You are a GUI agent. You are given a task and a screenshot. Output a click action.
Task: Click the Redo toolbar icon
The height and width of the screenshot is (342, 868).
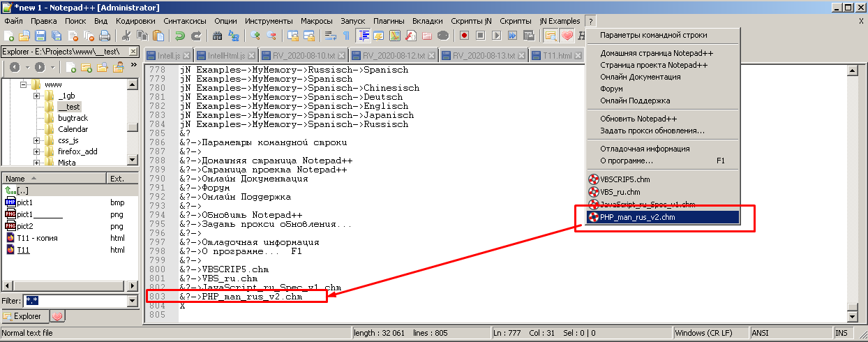click(196, 35)
